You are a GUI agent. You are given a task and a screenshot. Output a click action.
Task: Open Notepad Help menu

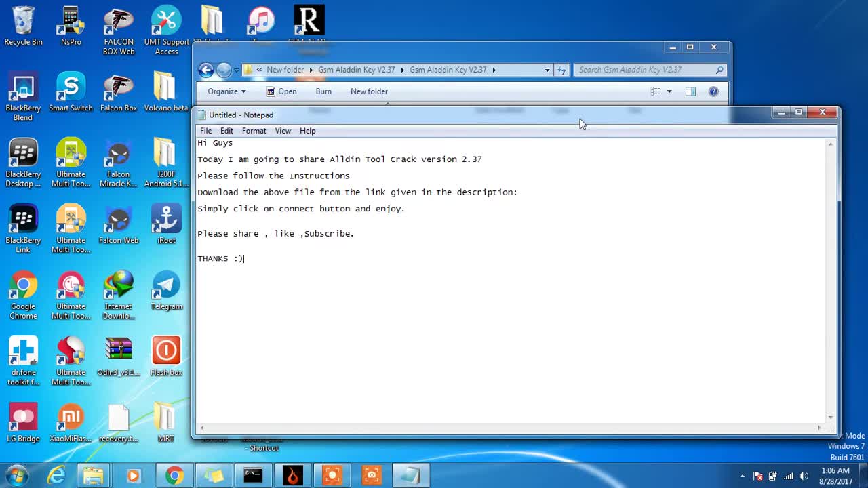point(308,131)
